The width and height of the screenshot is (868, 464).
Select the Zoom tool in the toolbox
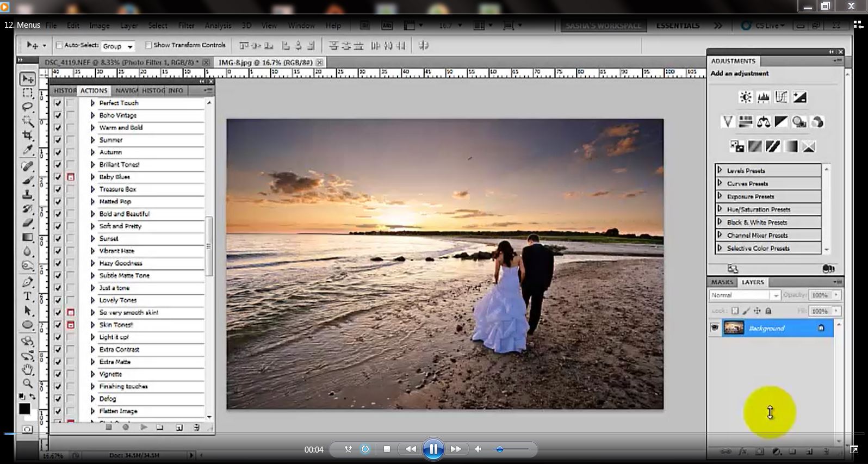pos(27,383)
